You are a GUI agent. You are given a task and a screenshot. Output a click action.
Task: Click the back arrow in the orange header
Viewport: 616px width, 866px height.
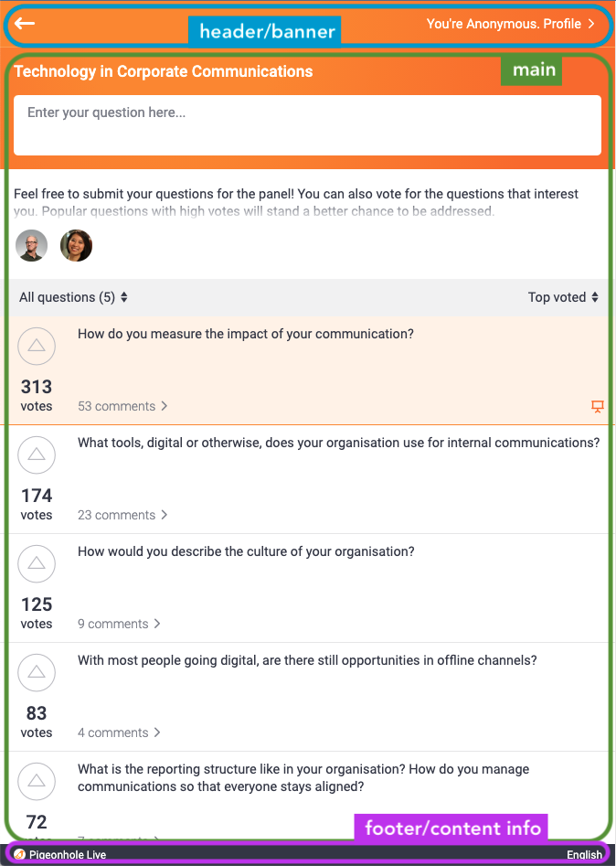(25, 24)
